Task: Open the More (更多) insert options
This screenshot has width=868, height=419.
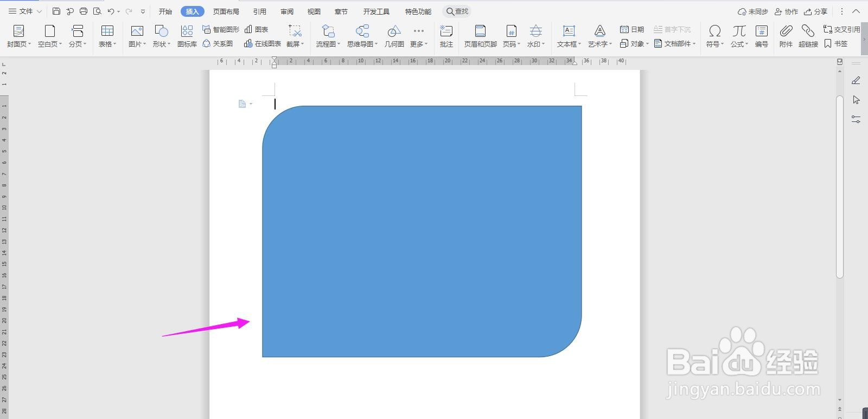Action: pos(419,36)
